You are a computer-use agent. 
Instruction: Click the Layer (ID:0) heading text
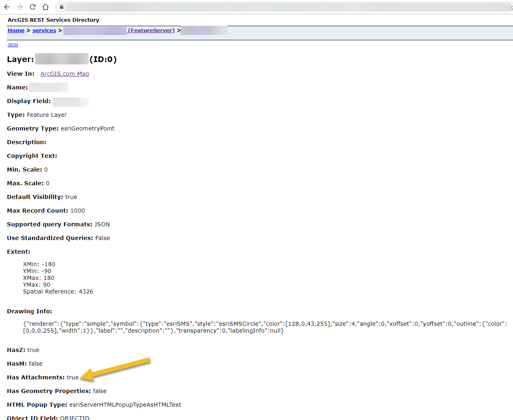click(x=62, y=59)
